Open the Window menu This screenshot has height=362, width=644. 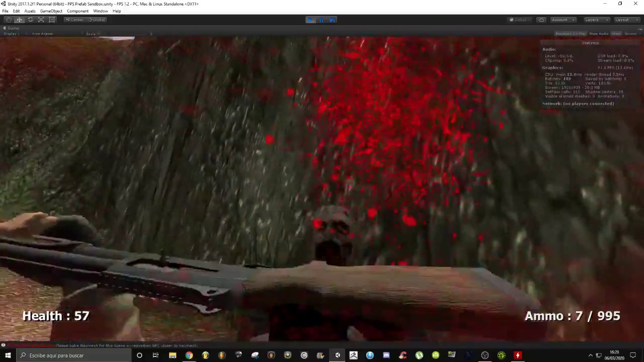(x=100, y=11)
